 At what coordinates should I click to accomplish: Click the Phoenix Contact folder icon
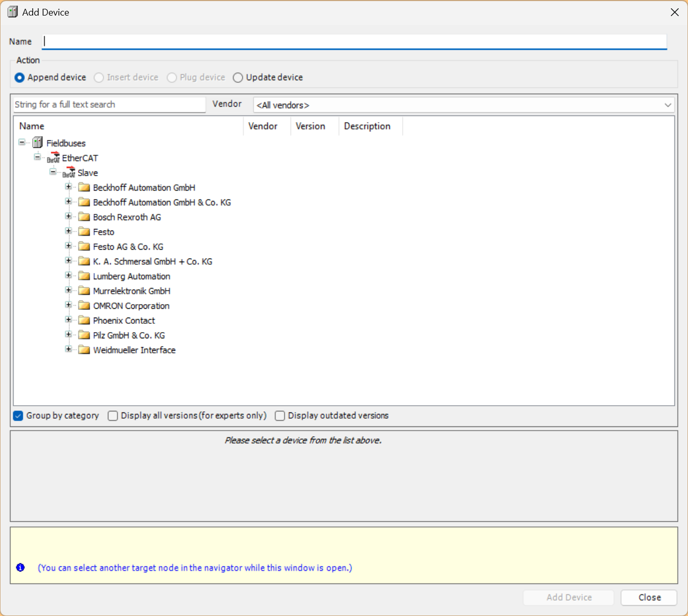click(84, 320)
